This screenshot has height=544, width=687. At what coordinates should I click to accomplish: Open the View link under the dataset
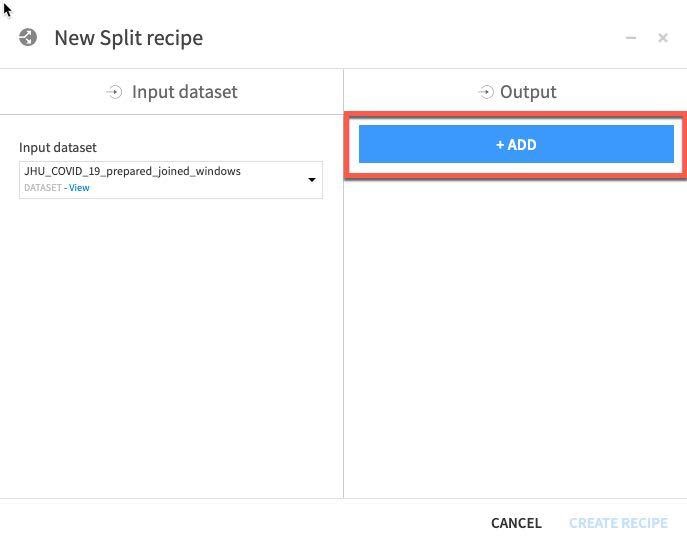79,188
